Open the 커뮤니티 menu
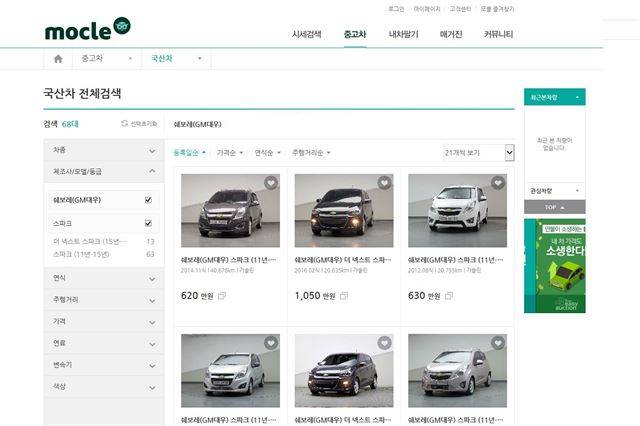This screenshot has height=426, width=640. point(498,34)
